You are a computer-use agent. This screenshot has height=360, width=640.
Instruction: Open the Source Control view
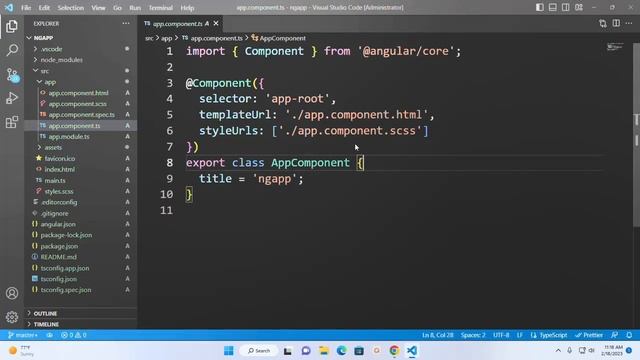12,75
